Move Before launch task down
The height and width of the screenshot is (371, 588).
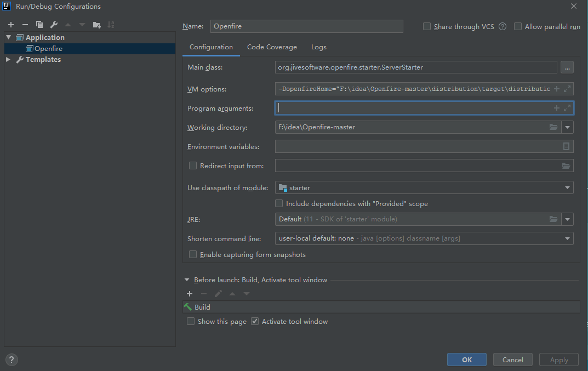[247, 294]
